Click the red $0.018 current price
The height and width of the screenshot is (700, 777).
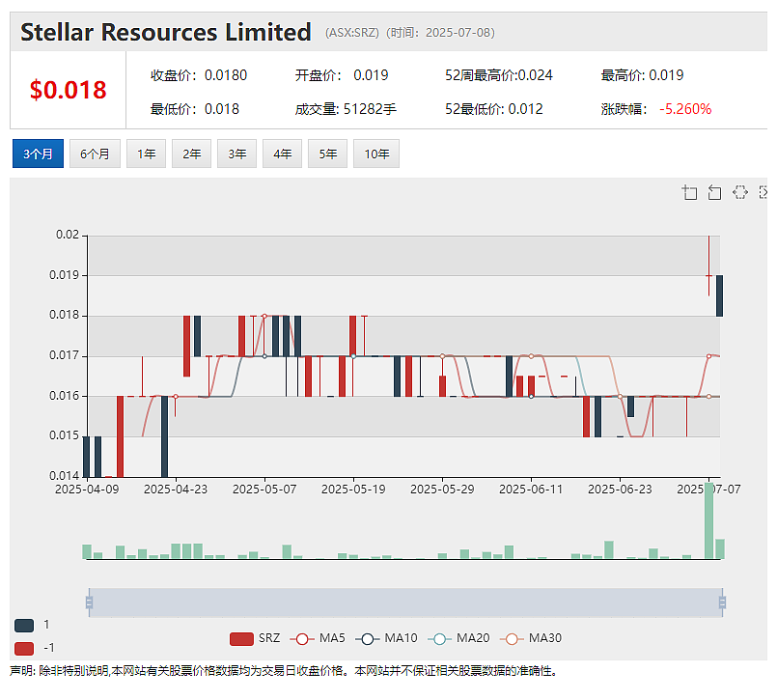pos(68,90)
